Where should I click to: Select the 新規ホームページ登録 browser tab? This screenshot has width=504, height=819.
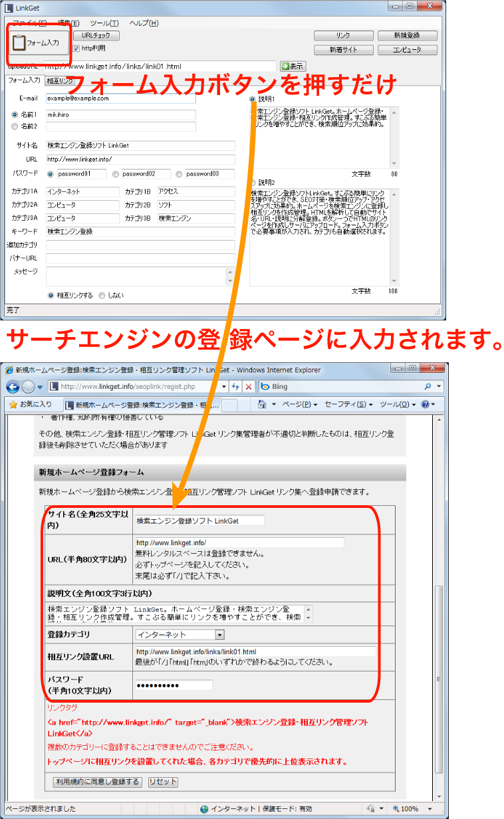[x=142, y=404]
